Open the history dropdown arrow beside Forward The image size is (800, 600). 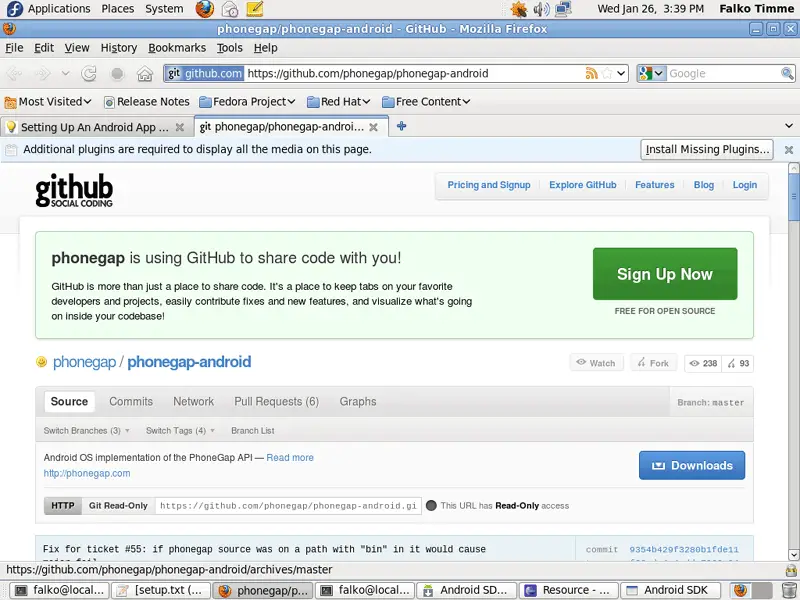65,73
